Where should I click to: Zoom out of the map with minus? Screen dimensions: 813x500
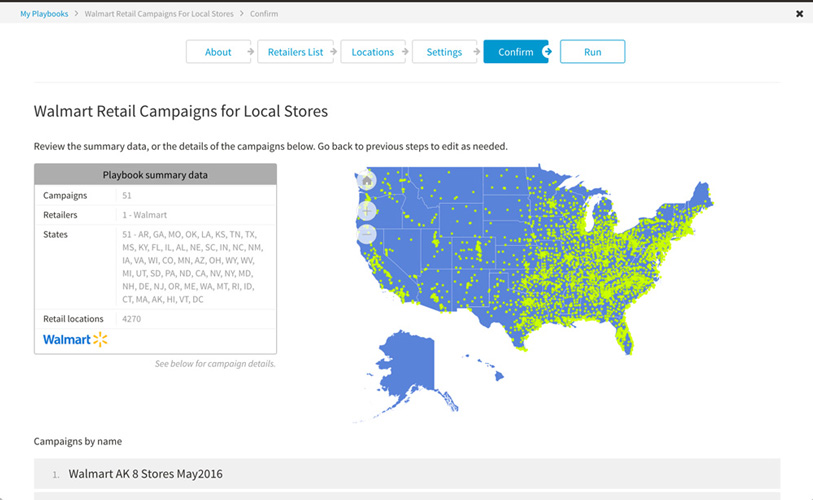(367, 234)
